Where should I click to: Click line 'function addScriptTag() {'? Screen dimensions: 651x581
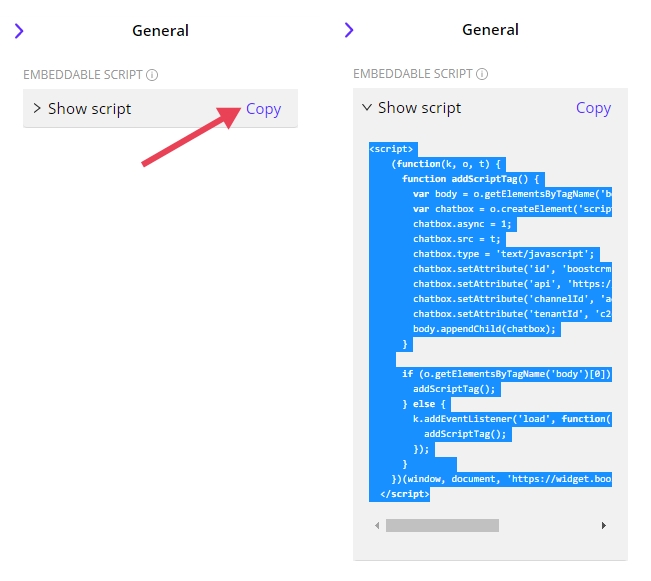470,179
